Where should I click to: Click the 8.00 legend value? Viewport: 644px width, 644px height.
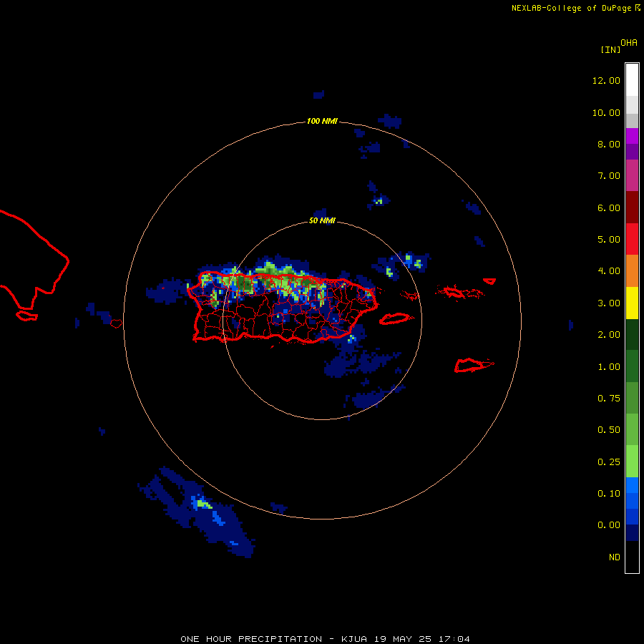click(609, 144)
